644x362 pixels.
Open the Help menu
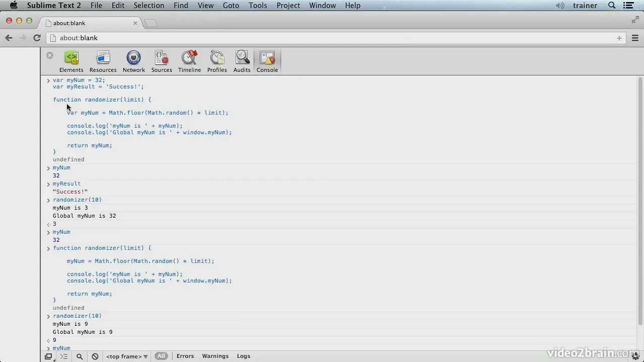click(x=353, y=6)
